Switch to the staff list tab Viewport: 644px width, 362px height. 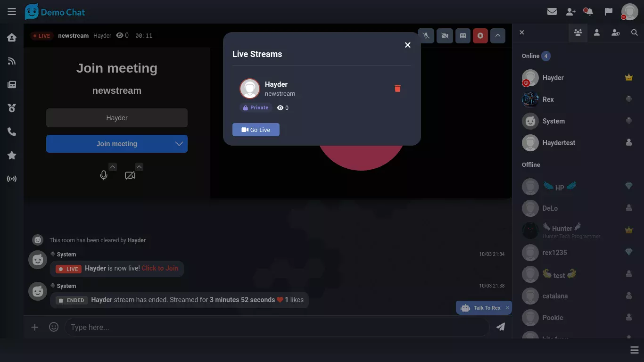(x=615, y=33)
